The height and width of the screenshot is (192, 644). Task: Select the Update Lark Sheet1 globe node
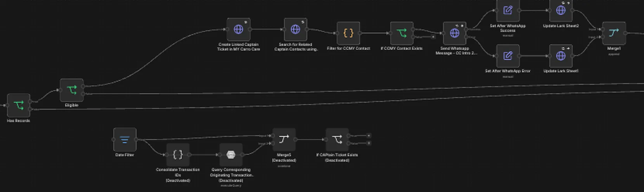point(561,56)
